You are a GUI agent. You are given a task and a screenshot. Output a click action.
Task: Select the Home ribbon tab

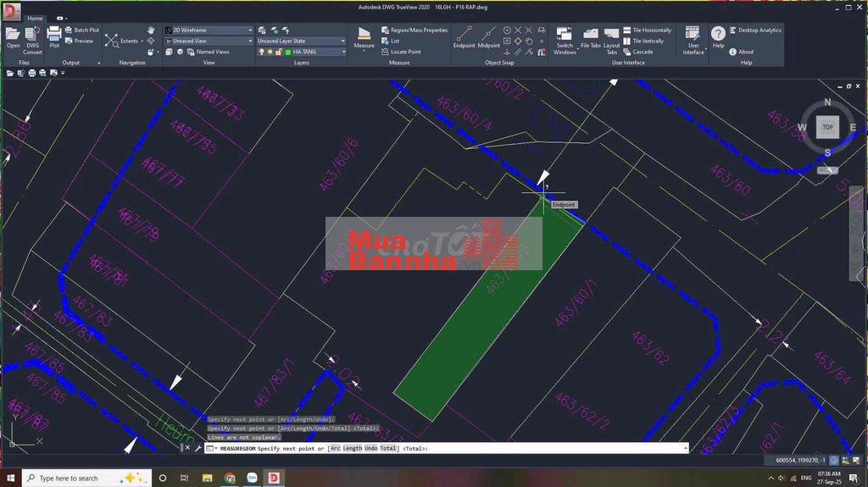[35, 18]
